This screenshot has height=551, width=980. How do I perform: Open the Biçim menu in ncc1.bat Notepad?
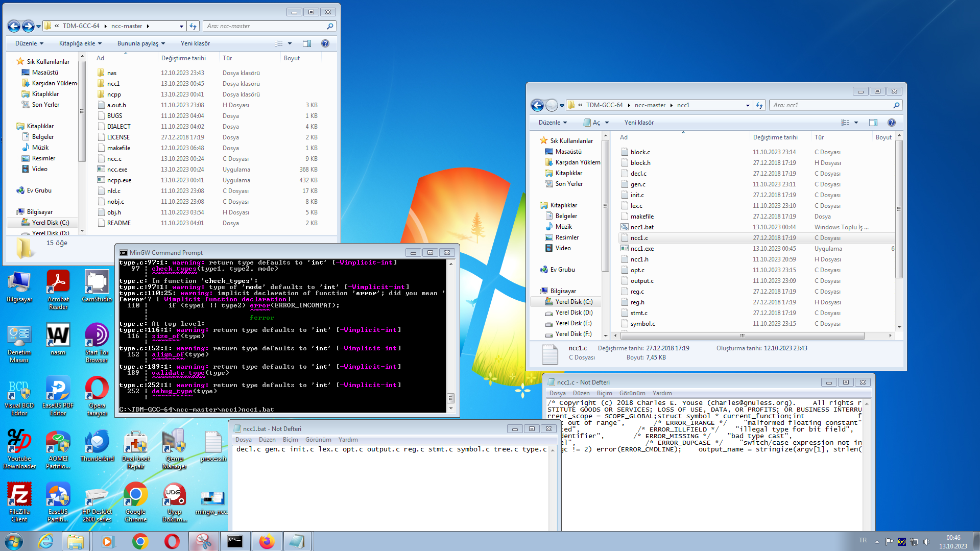click(290, 440)
